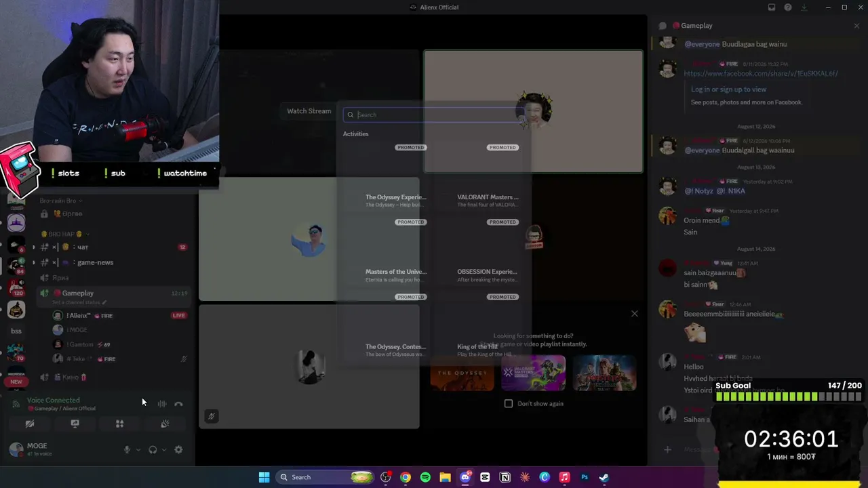This screenshot has height=488, width=868.
Task: Open CapCut from the taskbar
Action: pos(485,477)
